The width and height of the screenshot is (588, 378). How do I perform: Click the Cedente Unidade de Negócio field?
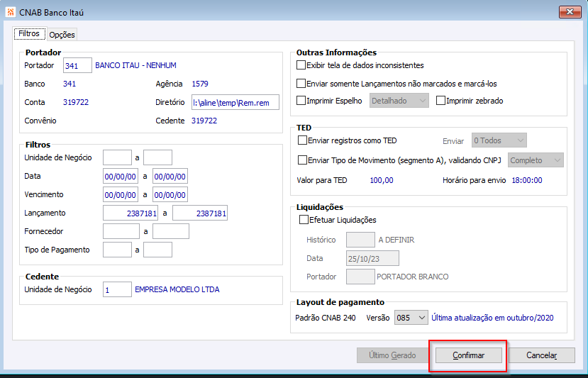point(117,289)
